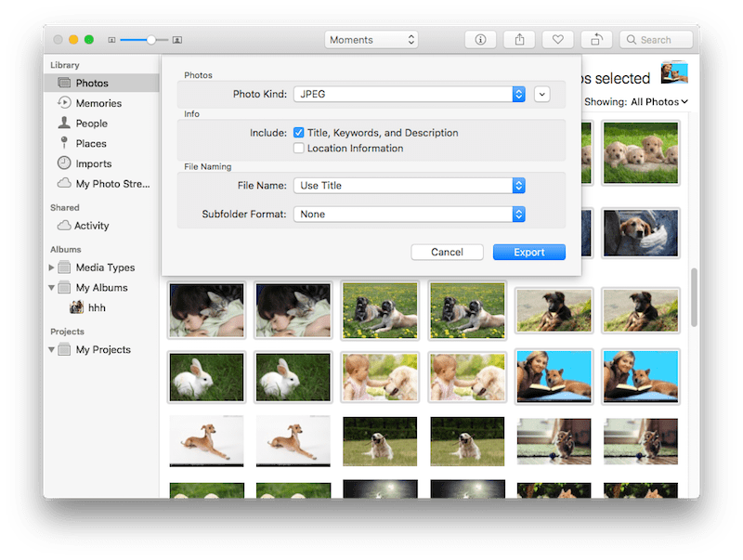The height and width of the screenshot is (560, 743).
Task: Click the Info toolbar icon
Action: (480, 40)
